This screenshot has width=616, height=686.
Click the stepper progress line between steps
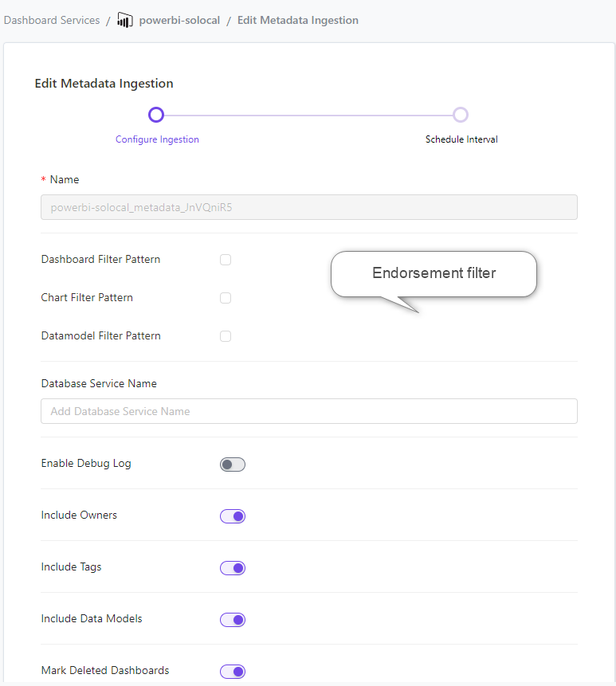tap(308, 115)
